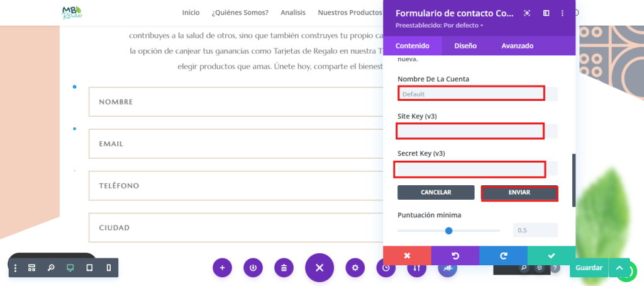Select the desktop view icon

(x=70, y=268)
